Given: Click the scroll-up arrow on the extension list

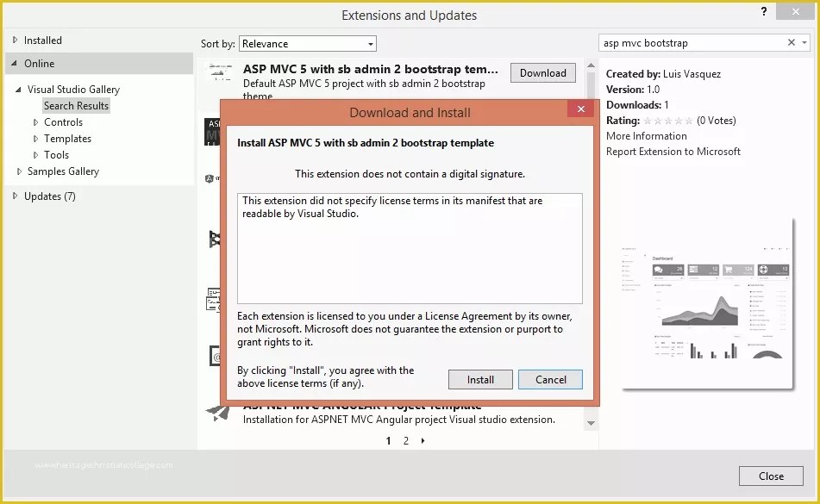Looking at the screenshot, I should tap(591, 63).
